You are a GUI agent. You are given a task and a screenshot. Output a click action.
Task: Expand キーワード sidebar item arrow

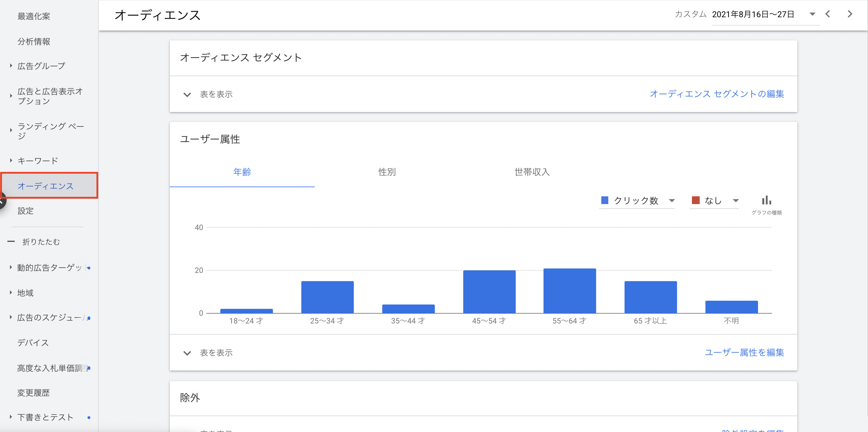point(11,161)
